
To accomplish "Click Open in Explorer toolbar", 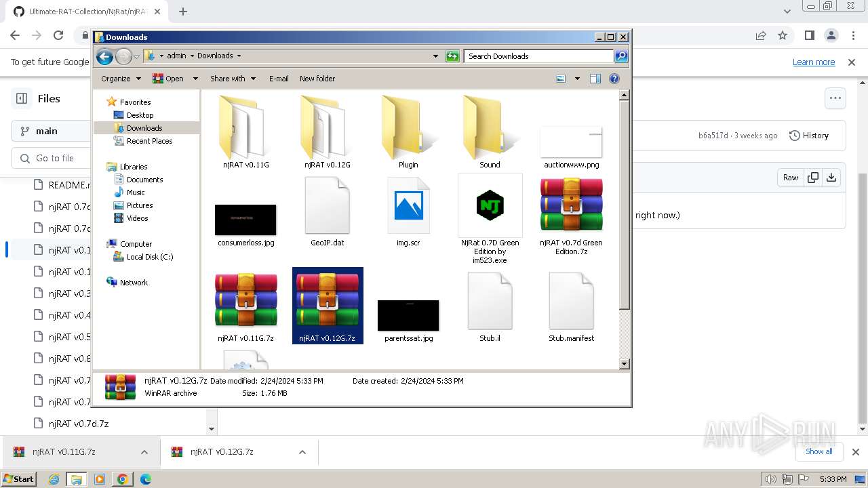I will pos(168,79).
